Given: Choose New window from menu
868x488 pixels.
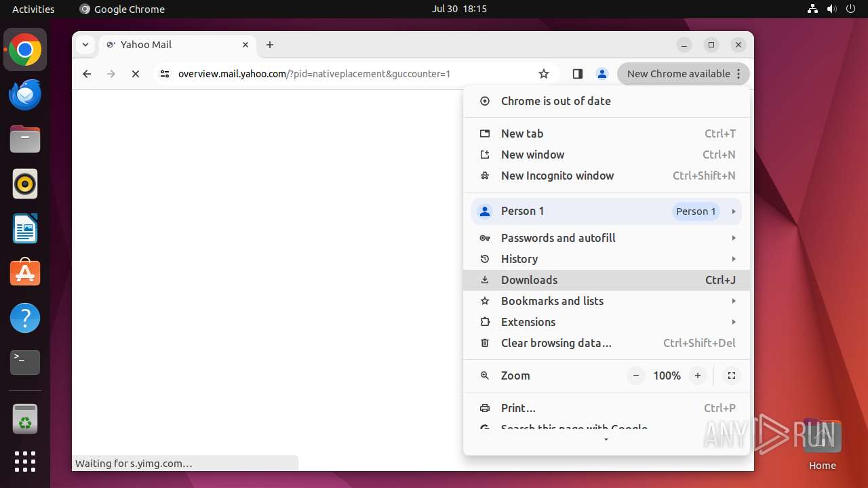Looking at the screenshot, I should (x=607, y=155).
